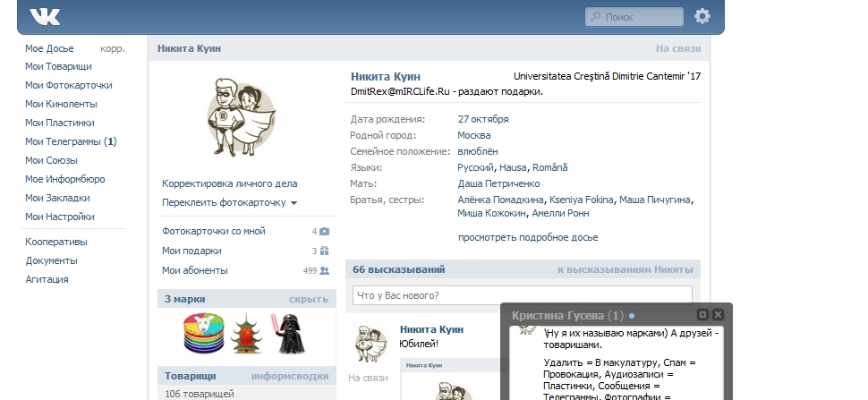The height and width of the screenshot is (400, 868).
Task: Select the red pagoda gift icon
Action: [246, 334]
